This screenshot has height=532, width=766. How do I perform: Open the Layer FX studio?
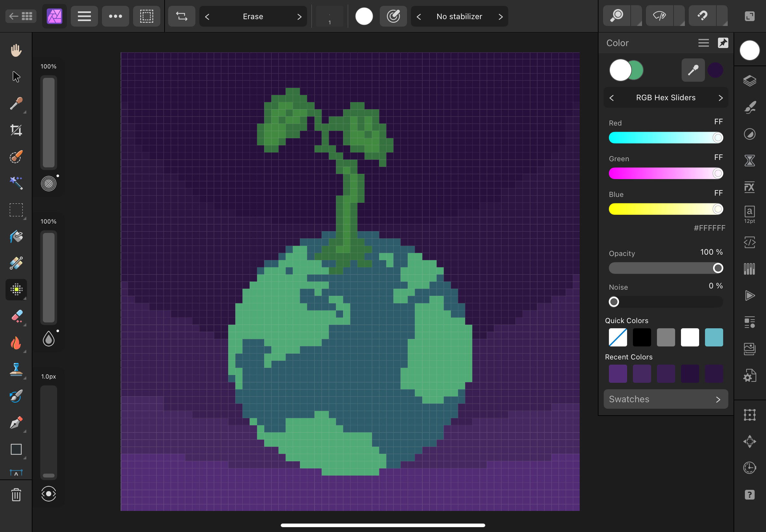[x=749, y=187]
